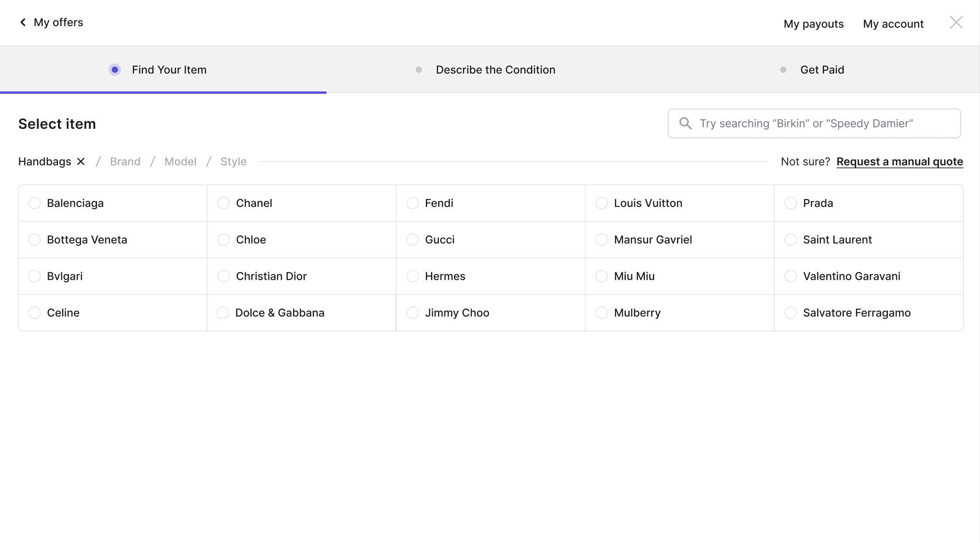This screenshot has width=980, height=543.
Task: Select Miu Miu radio option
Action: click(x=602, y=276)
